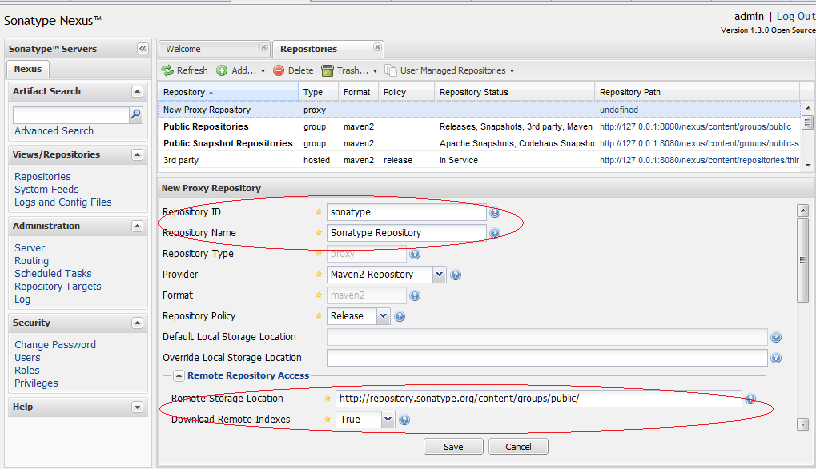Image resolution: width=816 pixels, height=469 pixels.
Task: Sort by the Repository column header
Action: click(228, 92)
